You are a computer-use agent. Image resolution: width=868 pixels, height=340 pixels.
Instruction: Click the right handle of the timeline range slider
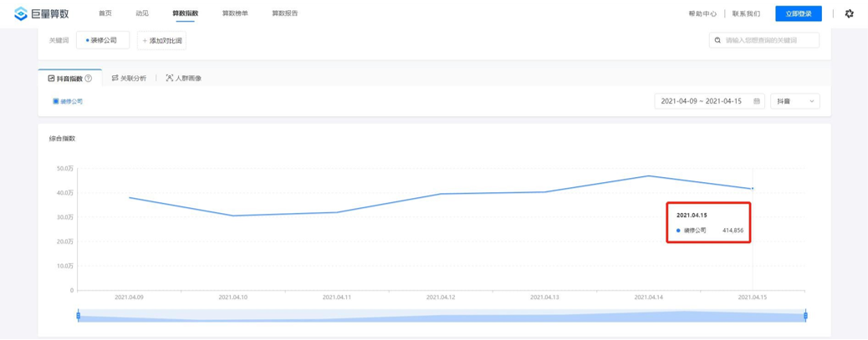805,315
